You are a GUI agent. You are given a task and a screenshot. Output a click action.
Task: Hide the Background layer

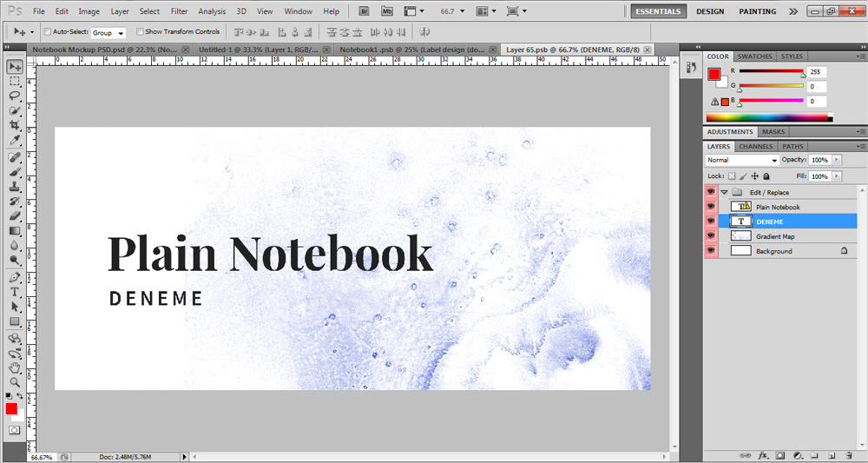click(x=711, y=251)
